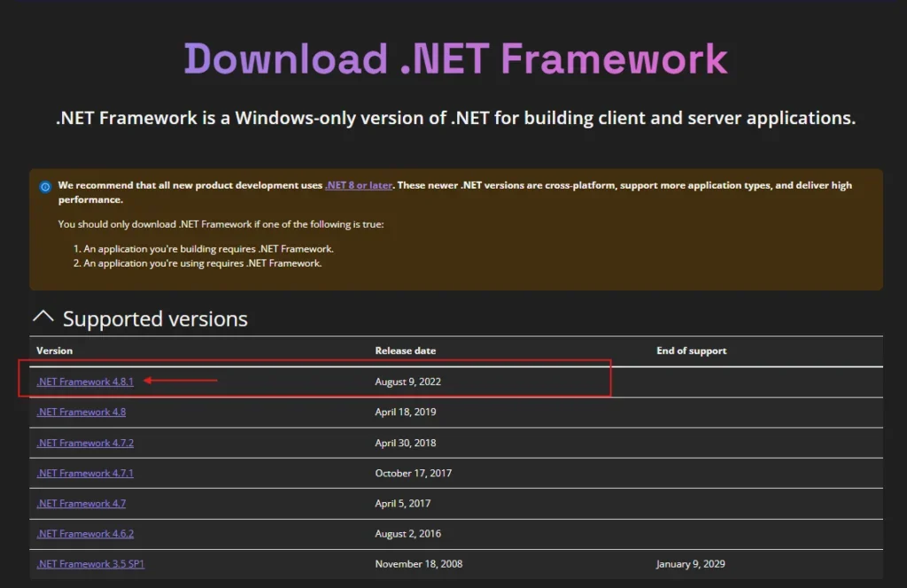Viewport: 907px width, 588px height.
Task: Click the Download .NET Framework page title
Action: [453, 58]
